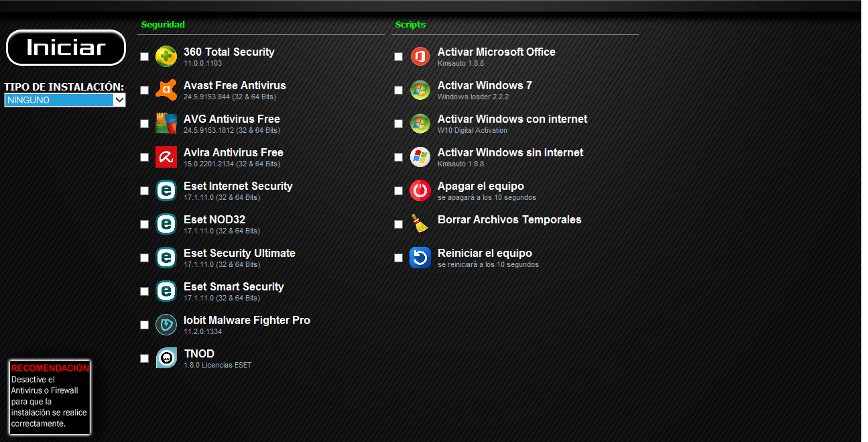
Task: Open the Tipo de Instalación dropdown arrow
Action: click(x=119, y=100)
